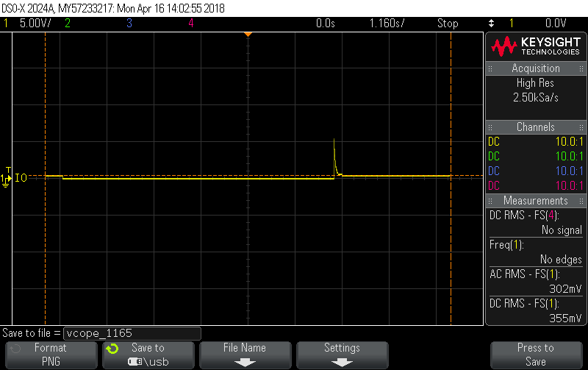Viewport: 588px width, 370px height.
Task: Click the High Res acquisition mode text
Action: (x=535, y=83)
